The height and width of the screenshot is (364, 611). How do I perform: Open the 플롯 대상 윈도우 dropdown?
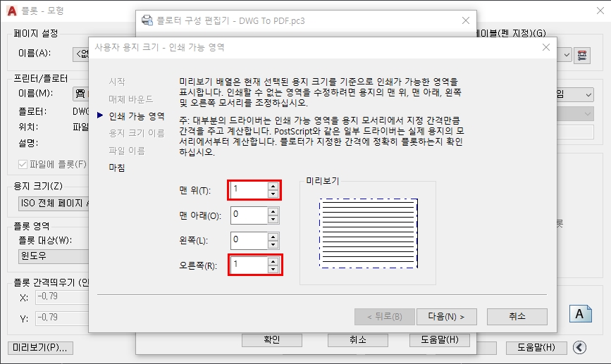tap(54, 256)
